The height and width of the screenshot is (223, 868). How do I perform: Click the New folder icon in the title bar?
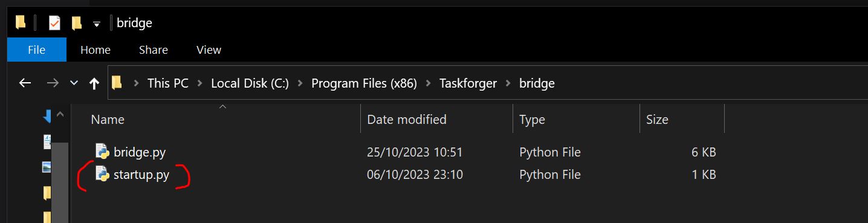click(x=76, y=23)
